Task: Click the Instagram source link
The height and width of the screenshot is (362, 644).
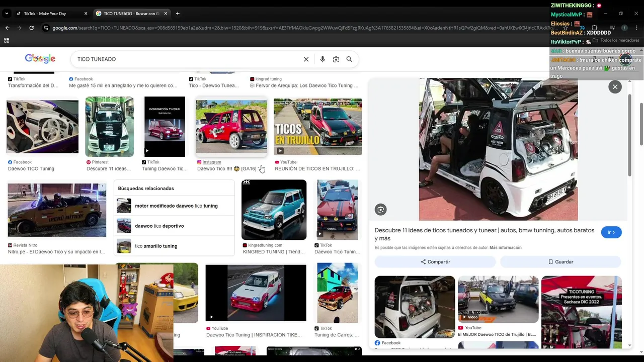Action: (212, 162)
